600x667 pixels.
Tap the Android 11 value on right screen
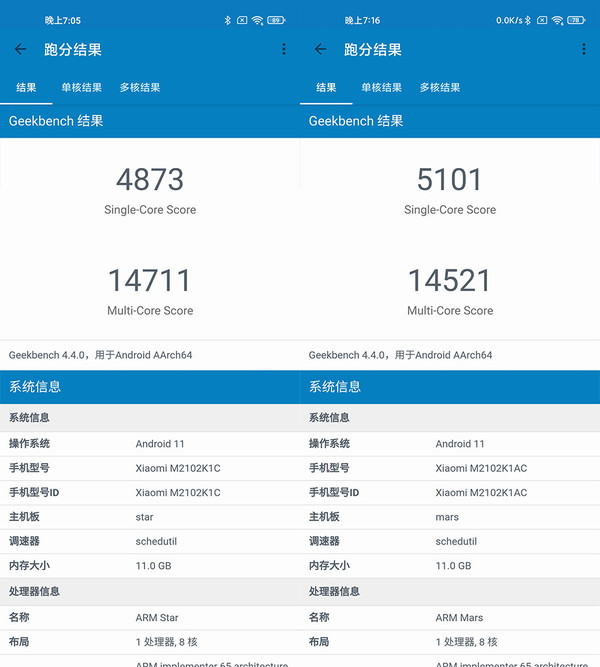460,444
